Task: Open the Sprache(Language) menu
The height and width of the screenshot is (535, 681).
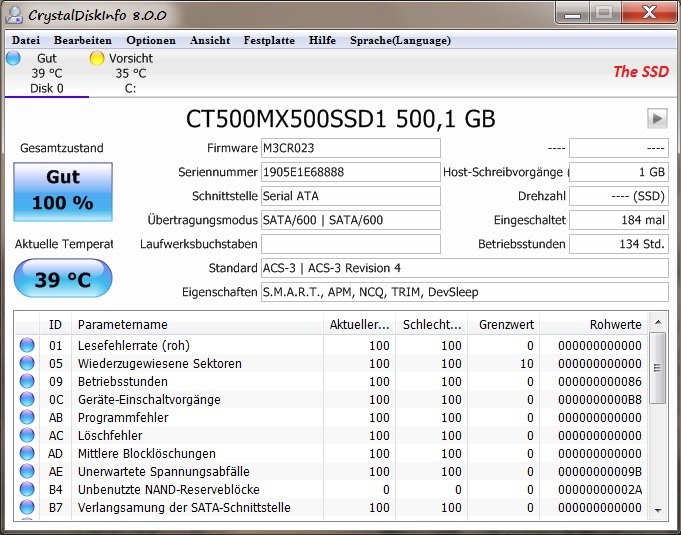Action: point(400,40)
